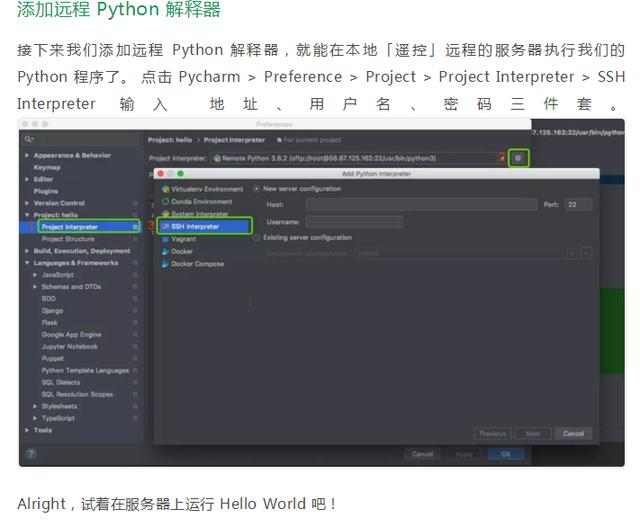Open Puppet settings item
This screenshot has height=527, width=640.
[x=53, y=358]
